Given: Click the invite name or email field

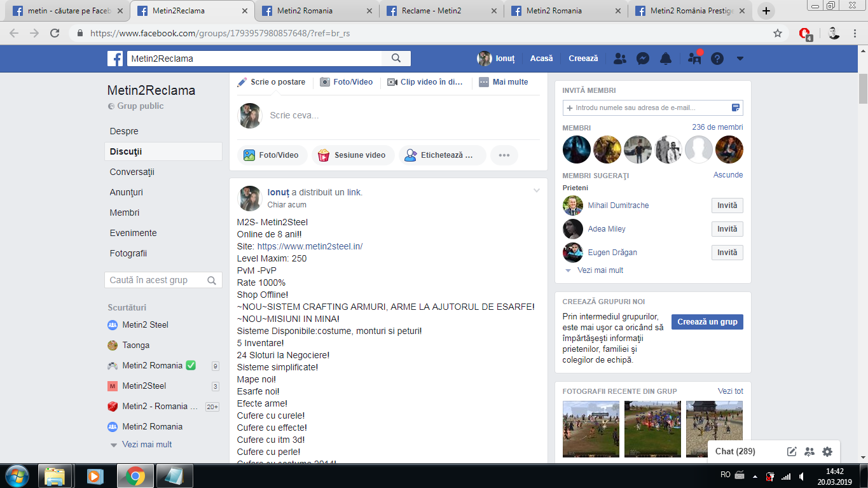Looking at the screenshot, I should coord(647,108).
